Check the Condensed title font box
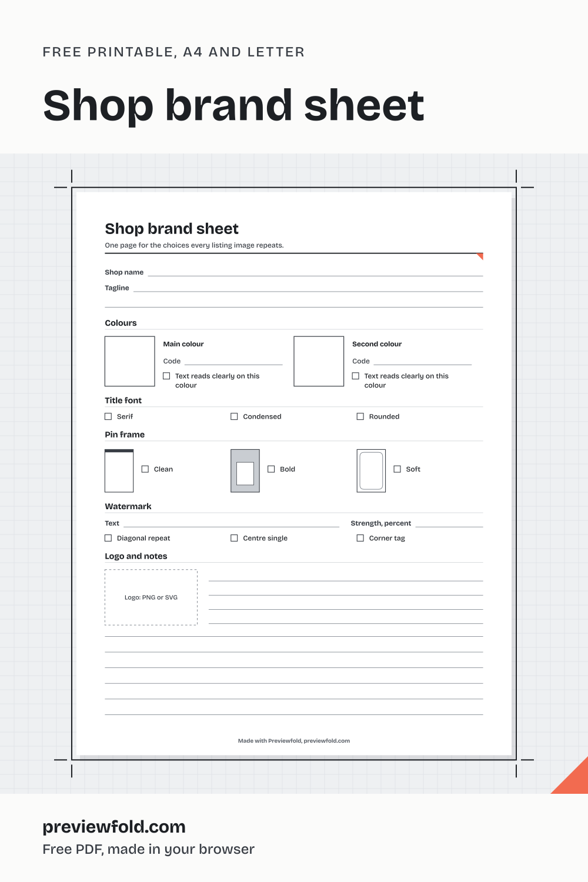 (x=234, y=416)
